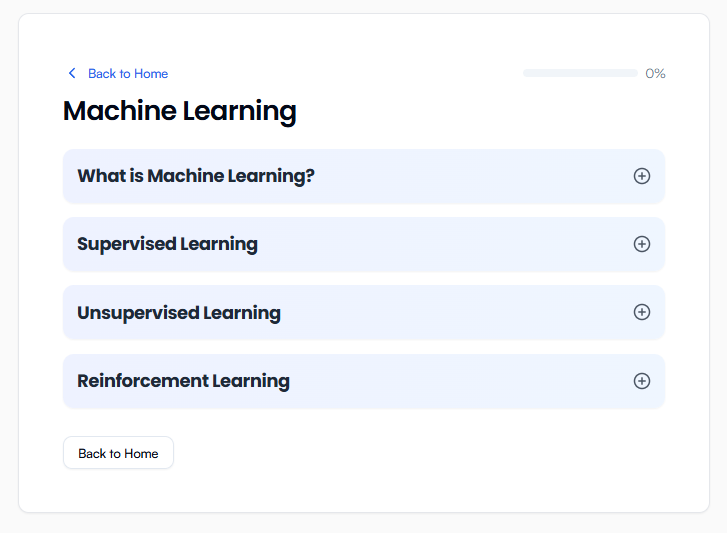Expand the What is Machine Learning? title
Viewport: 727px width, 533px height.
[x=196, y=176]
